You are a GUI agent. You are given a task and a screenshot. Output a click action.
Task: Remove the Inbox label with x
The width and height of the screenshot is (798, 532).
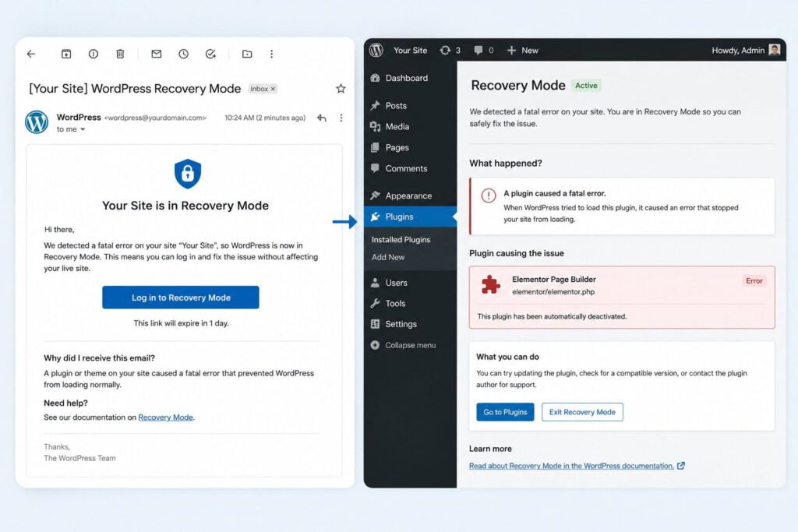pos(273,89)
